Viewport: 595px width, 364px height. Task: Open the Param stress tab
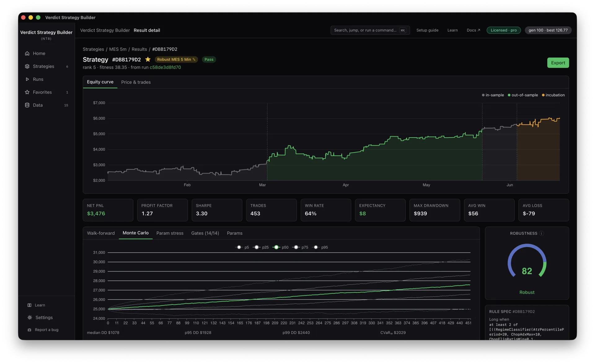(x=170, y=233)
